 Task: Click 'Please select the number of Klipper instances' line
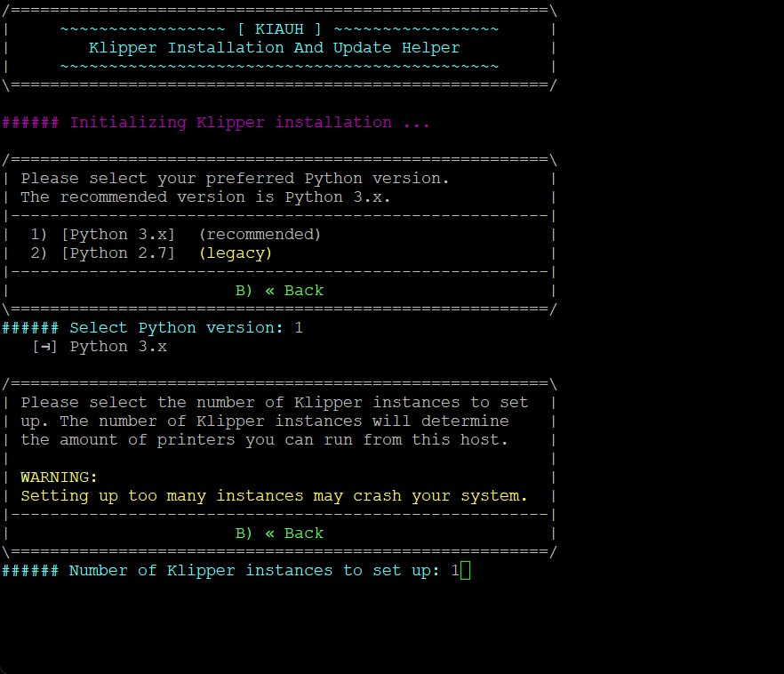[x=275, y=403]
